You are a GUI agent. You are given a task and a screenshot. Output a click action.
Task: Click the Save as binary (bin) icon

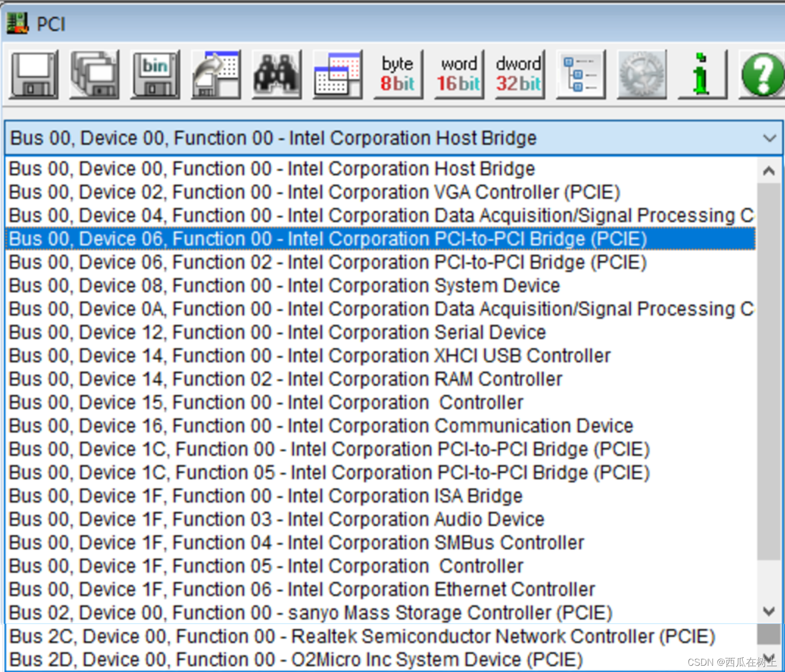click(x=155, y=75)
